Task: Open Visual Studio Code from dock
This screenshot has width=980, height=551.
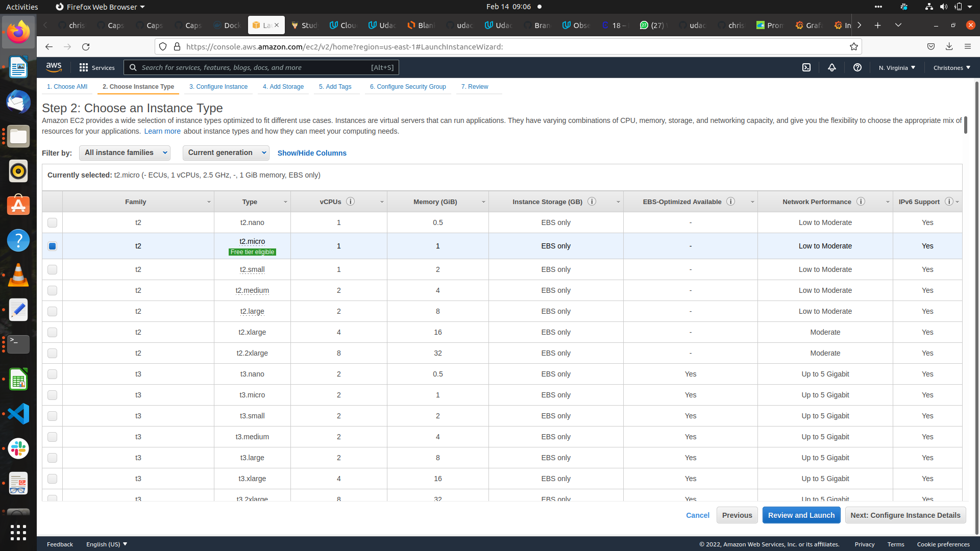Action: coord(18,414)
